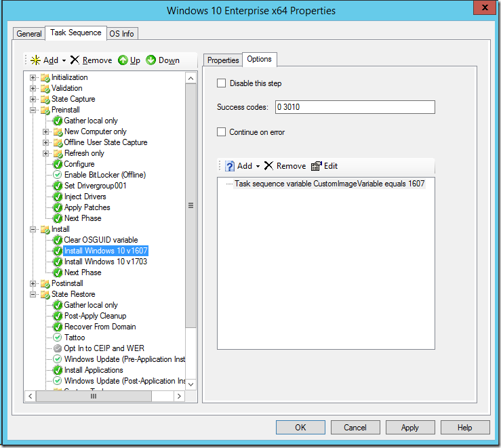Expand the Refresh only folder
Screen dimensions: 501x448
coord(45,154)
